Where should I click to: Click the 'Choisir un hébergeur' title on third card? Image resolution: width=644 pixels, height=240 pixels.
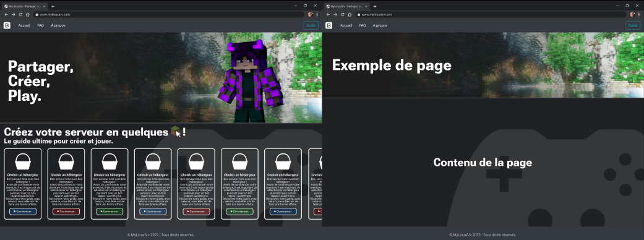[109, 174]
